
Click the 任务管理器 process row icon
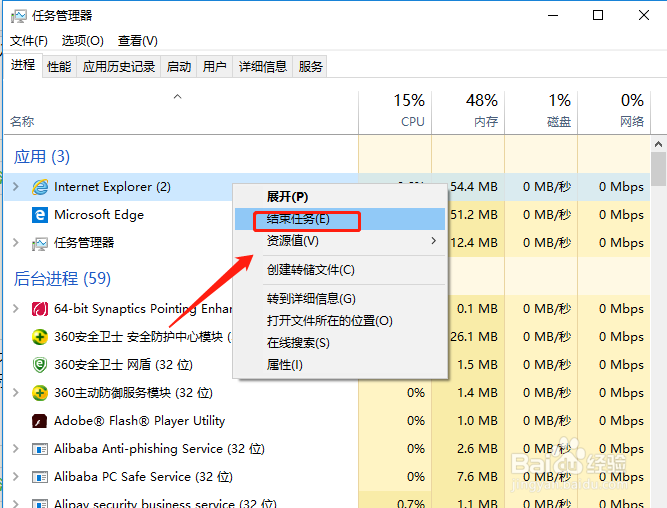point(40,243)
